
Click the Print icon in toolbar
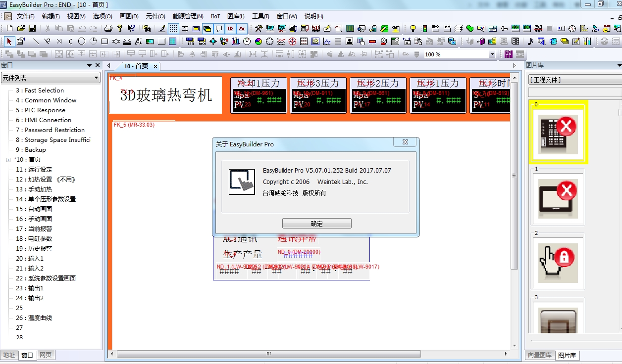pos(108,29)
